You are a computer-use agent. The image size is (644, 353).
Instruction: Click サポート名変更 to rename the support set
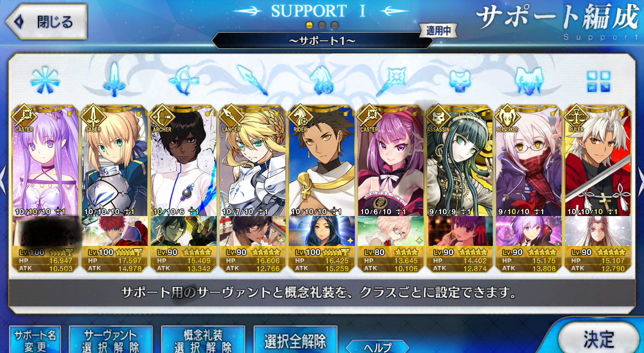(x=34, y=340)
